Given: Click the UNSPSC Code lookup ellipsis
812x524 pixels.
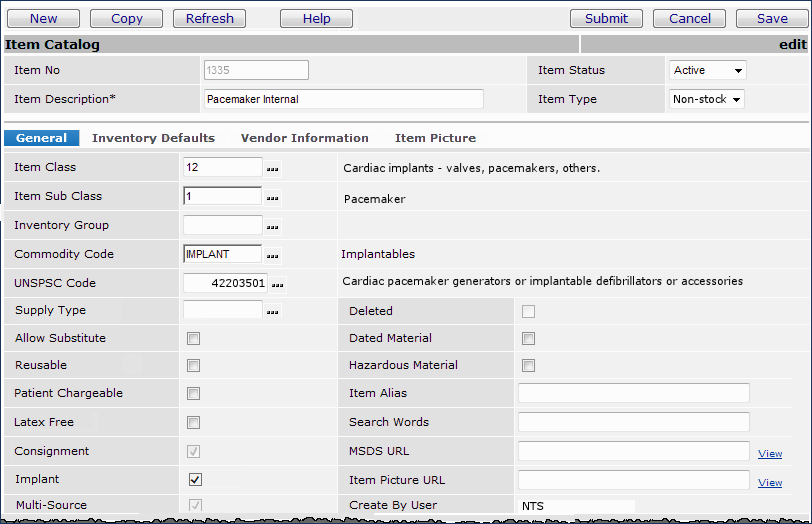Looking at the screenshot, I should (x=278, y=284).
